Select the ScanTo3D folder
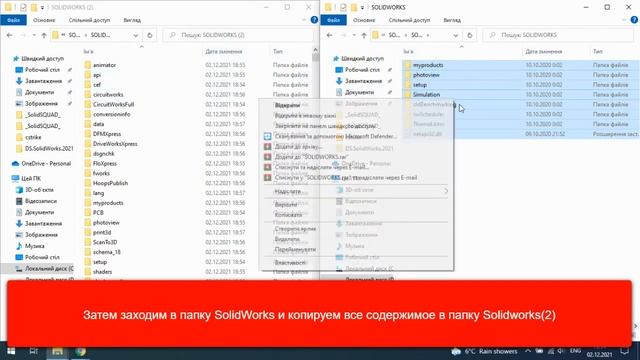The height and width of the screenshot is (360, 640). click(104, 242)
